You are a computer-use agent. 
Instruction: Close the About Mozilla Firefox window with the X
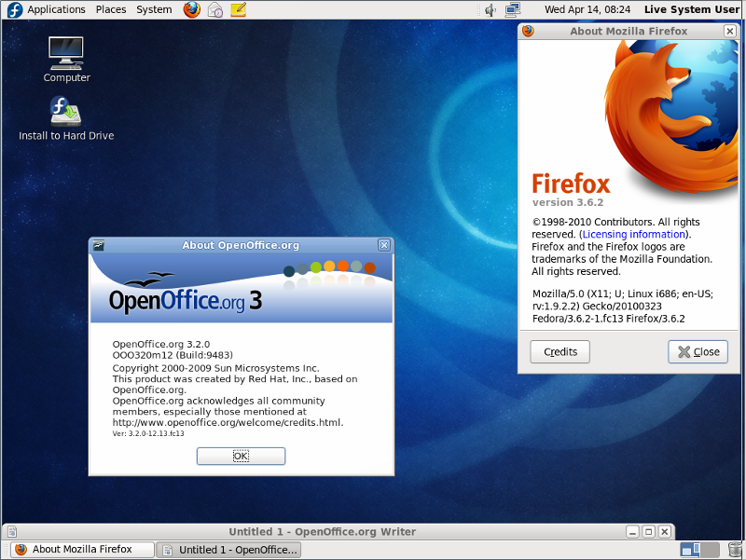[x=730, y=31]
